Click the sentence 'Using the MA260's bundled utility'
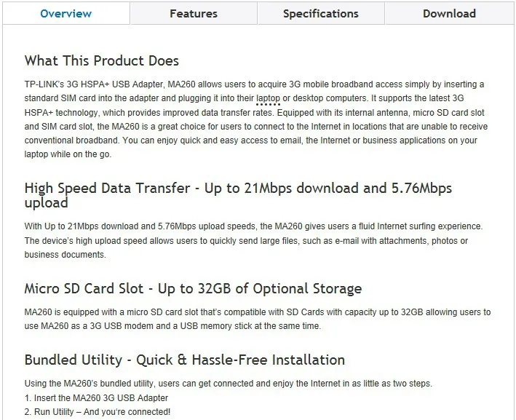The width and height of the screenshot is (516, 420). pyautogui.click(x=228, y=384)
